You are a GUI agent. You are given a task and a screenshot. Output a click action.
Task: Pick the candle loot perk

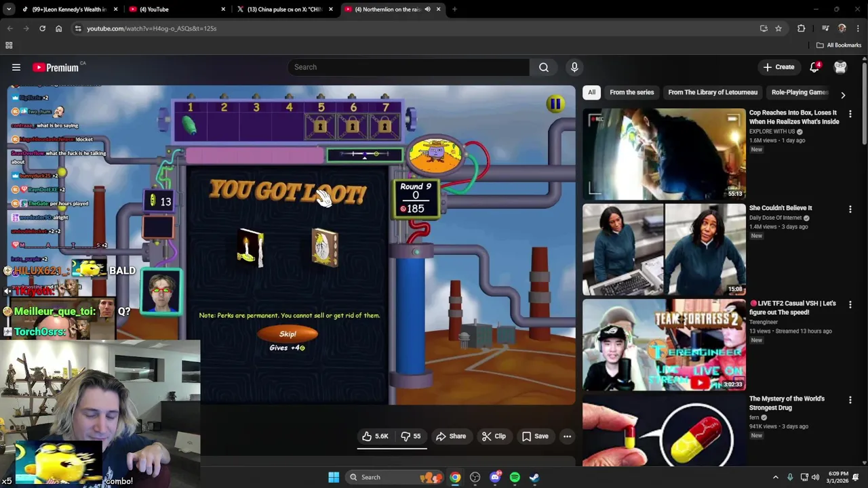pos(250,247)
